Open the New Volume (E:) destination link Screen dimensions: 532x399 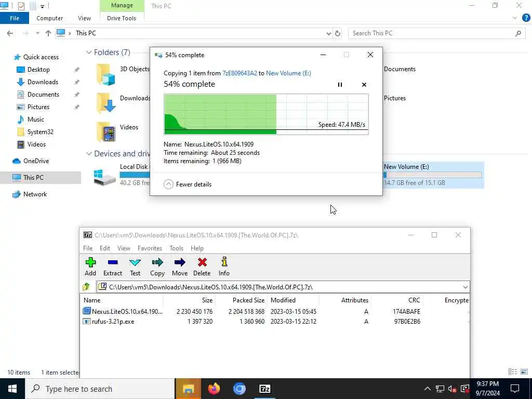[288, 73]
